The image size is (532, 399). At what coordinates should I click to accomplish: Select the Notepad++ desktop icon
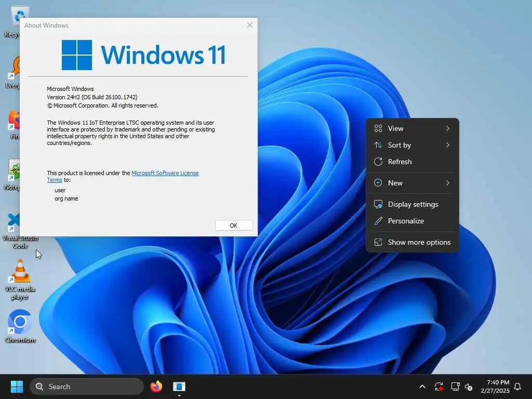coord(14,175)
